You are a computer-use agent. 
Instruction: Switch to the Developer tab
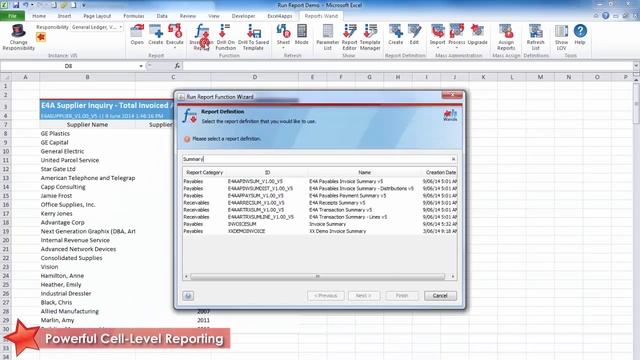coord(244,16)
